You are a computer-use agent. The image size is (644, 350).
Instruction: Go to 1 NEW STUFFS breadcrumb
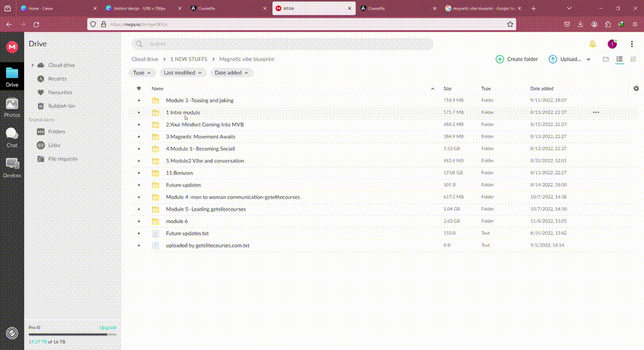pos(188,59)
